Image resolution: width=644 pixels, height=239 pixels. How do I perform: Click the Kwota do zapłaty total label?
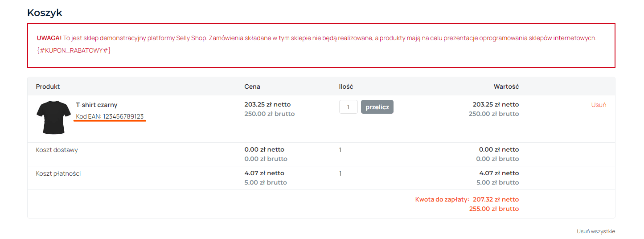point(442,199)
